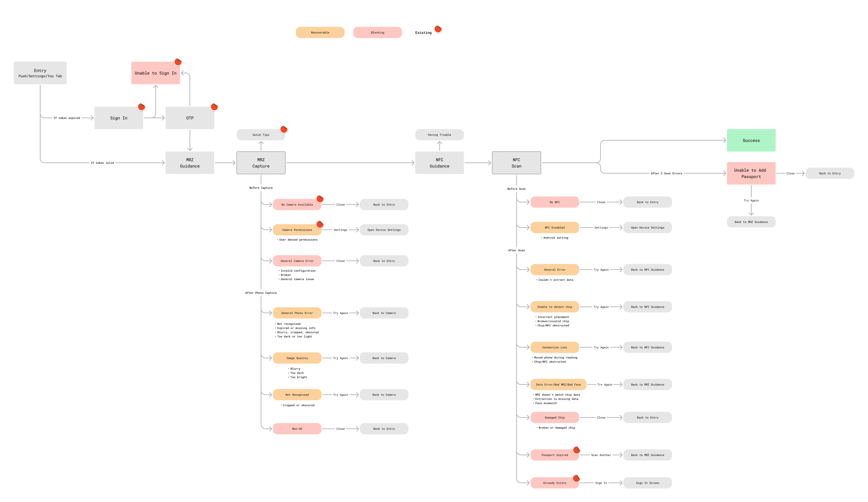Select the Image Quality error node

pos(297,358)
